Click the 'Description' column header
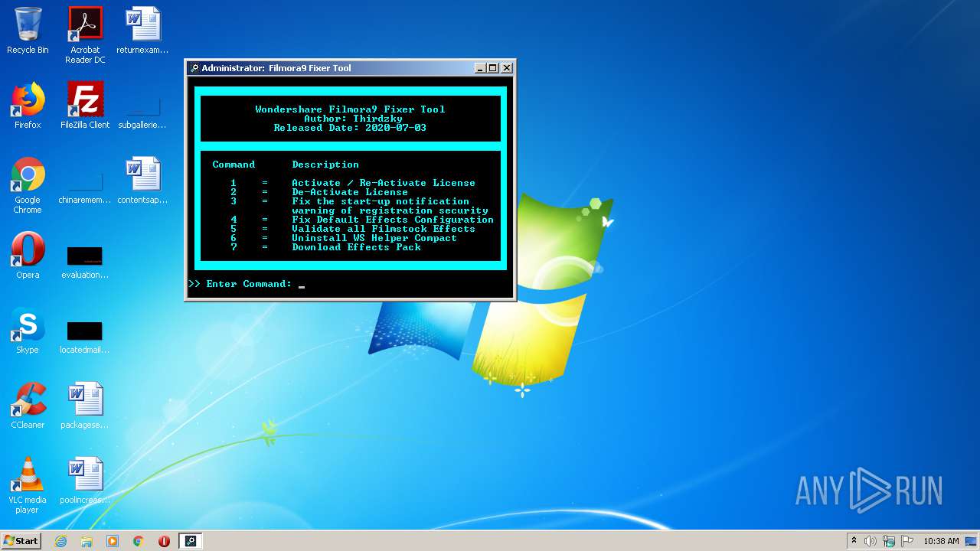The width and height of the screenshot is (980, 551). 325,165
